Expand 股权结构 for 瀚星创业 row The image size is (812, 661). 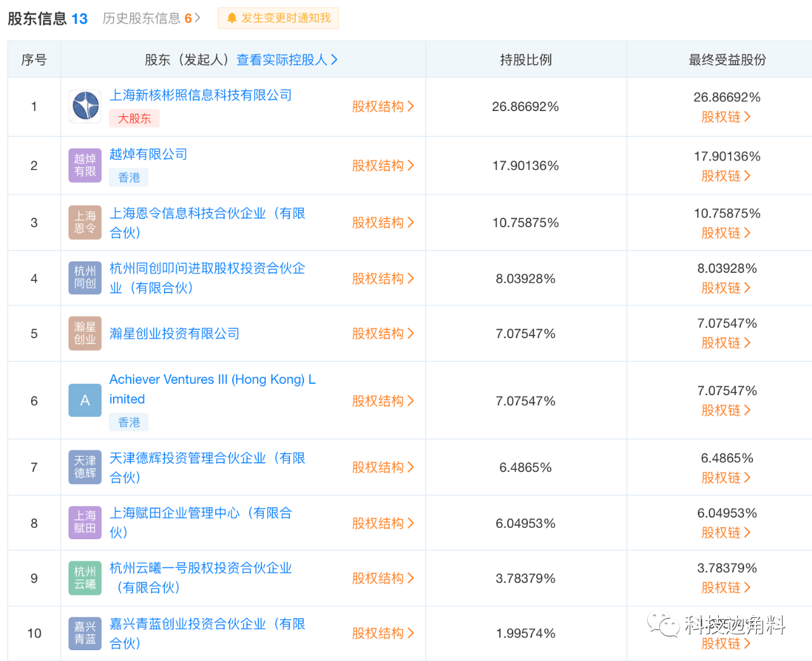(383, 334)
